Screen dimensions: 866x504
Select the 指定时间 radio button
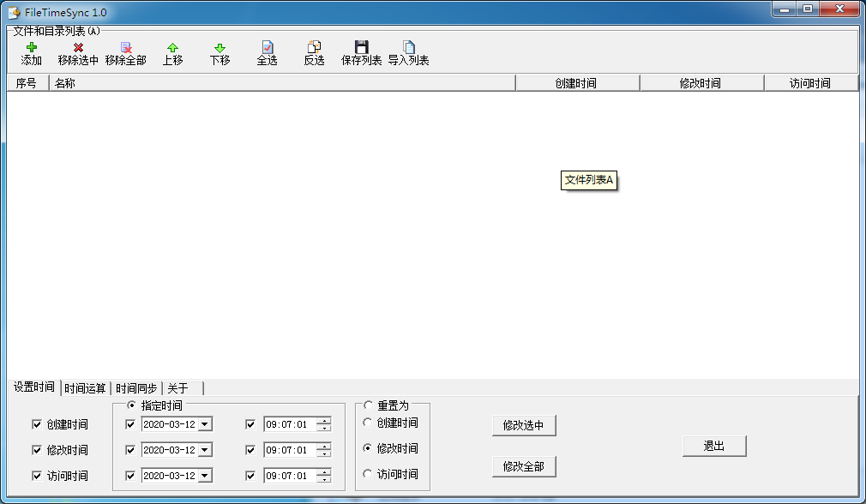click(x=131, y=405)
